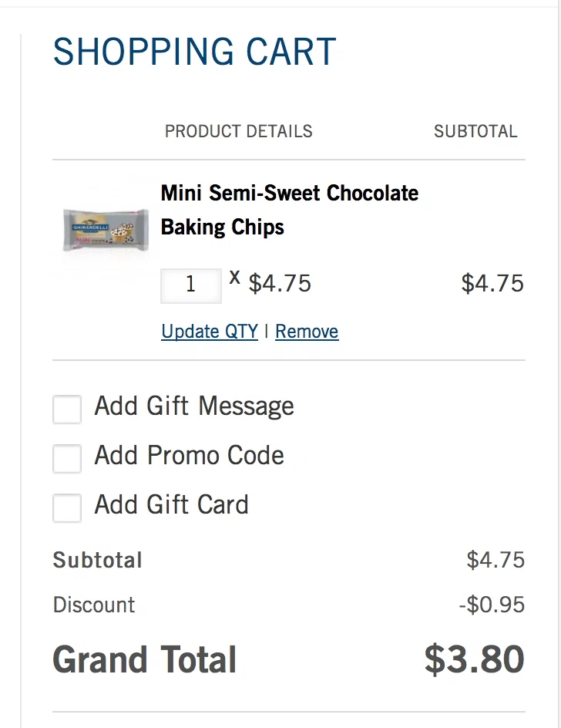Click the Add Gift Card label text
This screenshot has width=561, height=728.
171,505
